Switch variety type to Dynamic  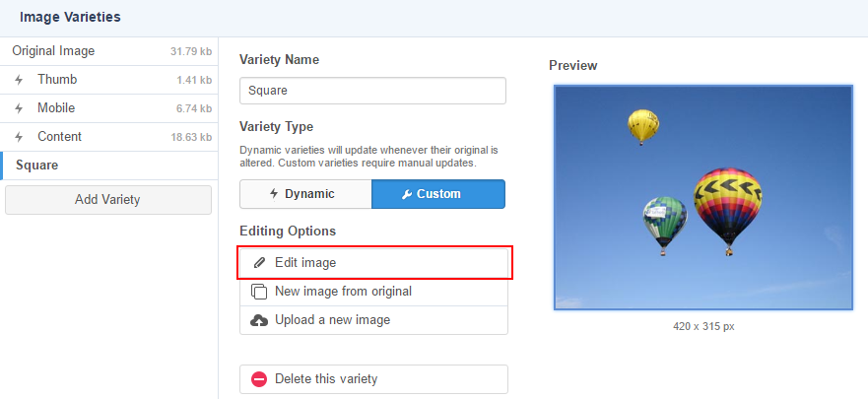tap(305, 194)
